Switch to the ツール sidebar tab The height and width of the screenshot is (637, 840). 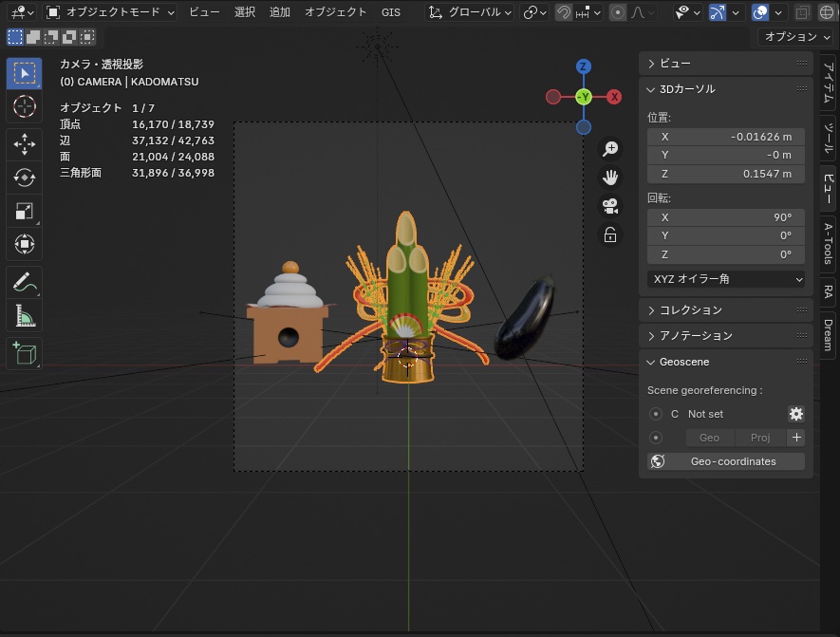point(829,138)
